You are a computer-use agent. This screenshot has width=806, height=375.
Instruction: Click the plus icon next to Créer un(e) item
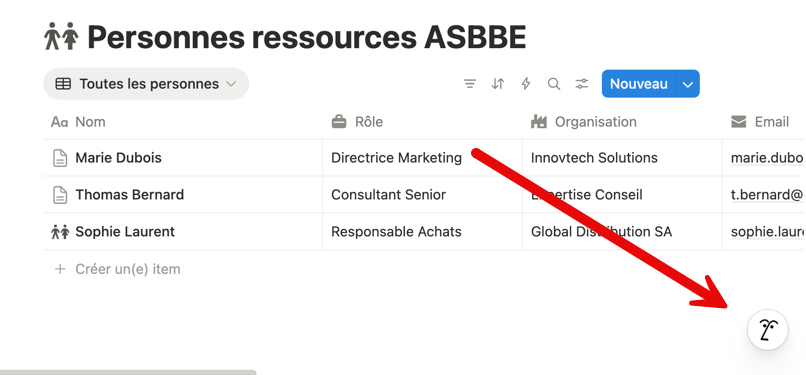60,269
